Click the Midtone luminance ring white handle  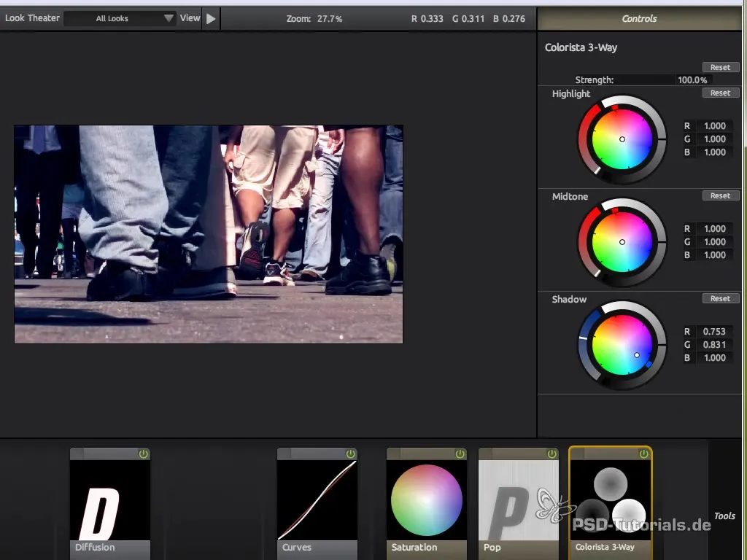(597, 274)
